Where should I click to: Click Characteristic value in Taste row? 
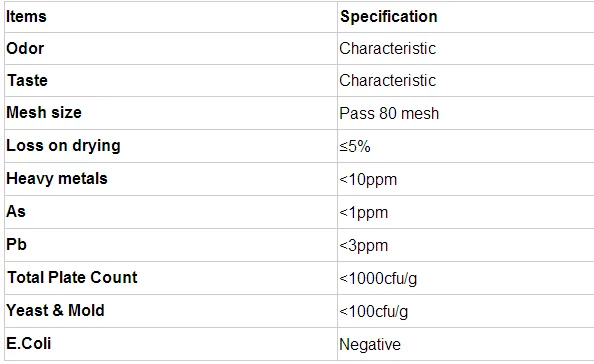[x=388, y=80]
